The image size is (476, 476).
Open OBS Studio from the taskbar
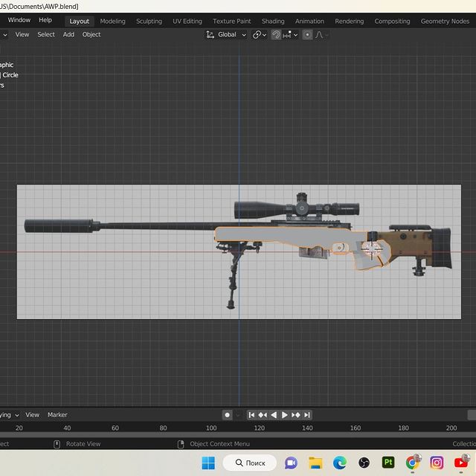coord(364,463)
